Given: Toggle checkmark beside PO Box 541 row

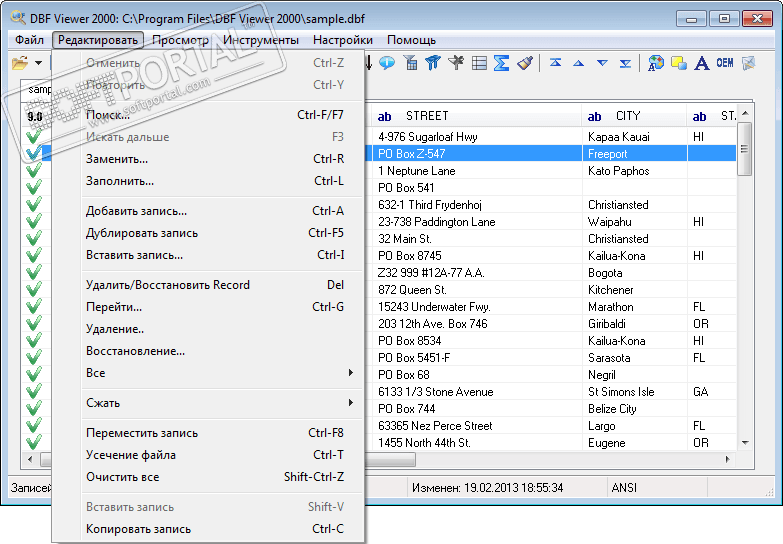Looking at the screenshot, I should click(33, 187).
